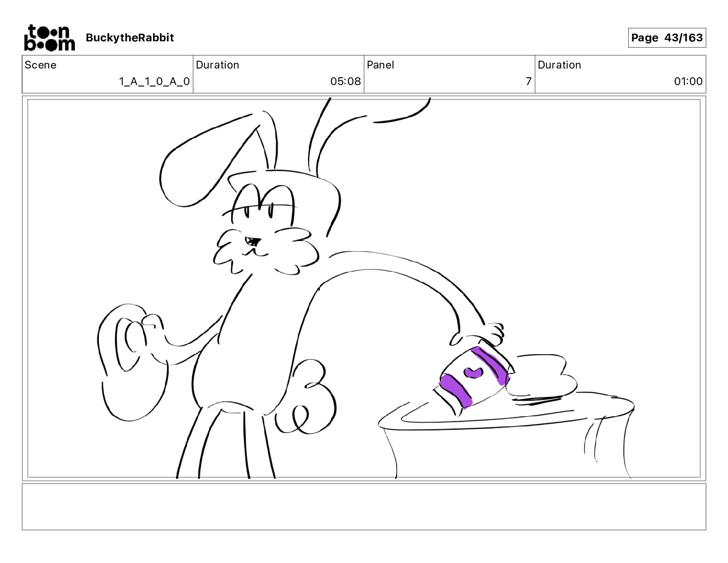Click scene duration value 05:08
The width and height of the screenshot is (728, 563).
[346, 81]
